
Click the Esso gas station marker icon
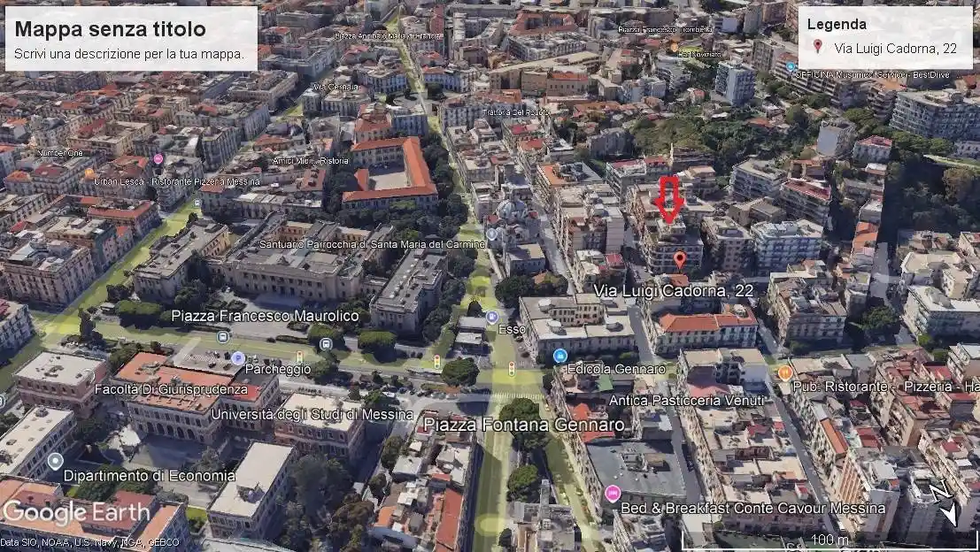(x=492, y=317)
